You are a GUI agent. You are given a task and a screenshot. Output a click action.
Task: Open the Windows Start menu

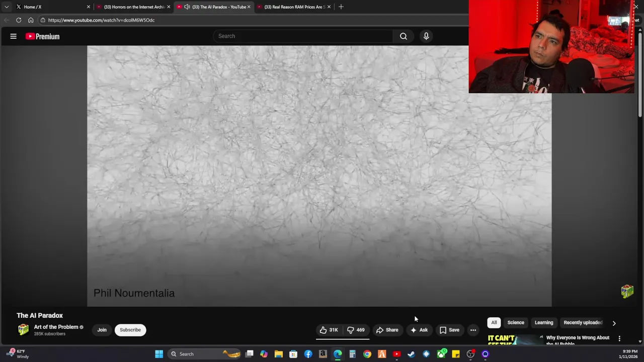pos(159,354)
